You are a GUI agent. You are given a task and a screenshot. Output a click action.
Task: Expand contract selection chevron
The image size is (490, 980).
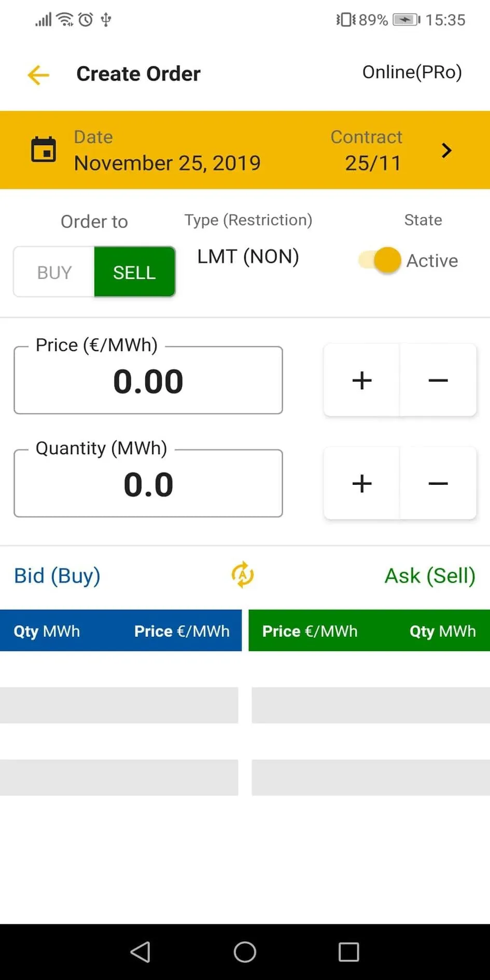[x=446, y=150]
